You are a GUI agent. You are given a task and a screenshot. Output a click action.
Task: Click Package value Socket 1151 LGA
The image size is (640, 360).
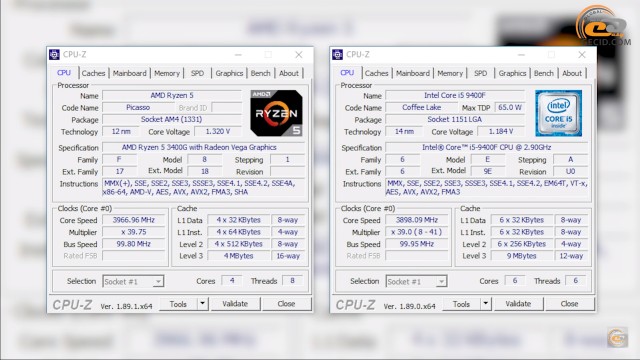coord(455,120)
